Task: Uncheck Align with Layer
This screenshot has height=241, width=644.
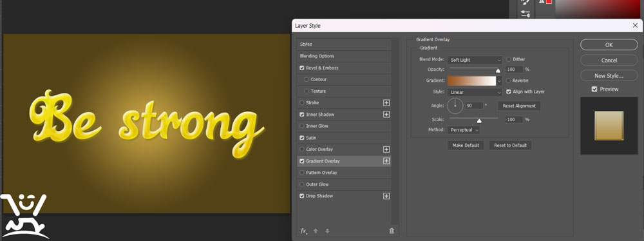Action: coord(509,92)
